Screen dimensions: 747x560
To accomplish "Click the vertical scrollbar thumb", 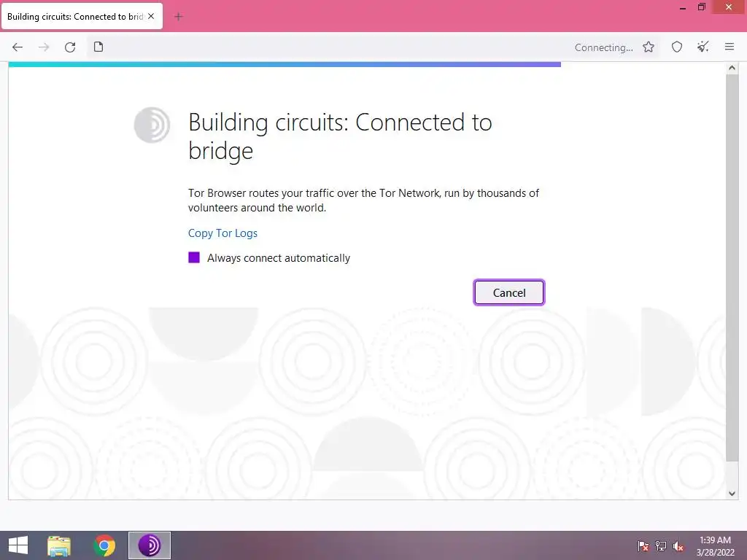I will coord(732,268).
